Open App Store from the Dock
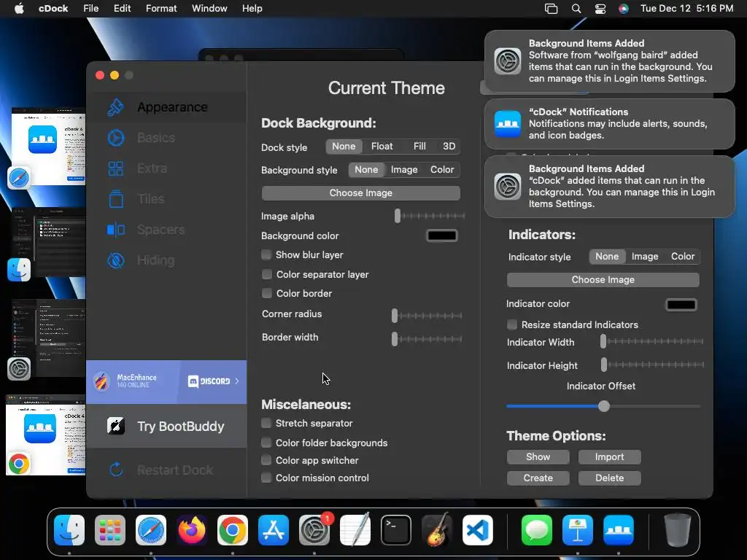Screen dimensions: 747x560 tap(274, 530)
